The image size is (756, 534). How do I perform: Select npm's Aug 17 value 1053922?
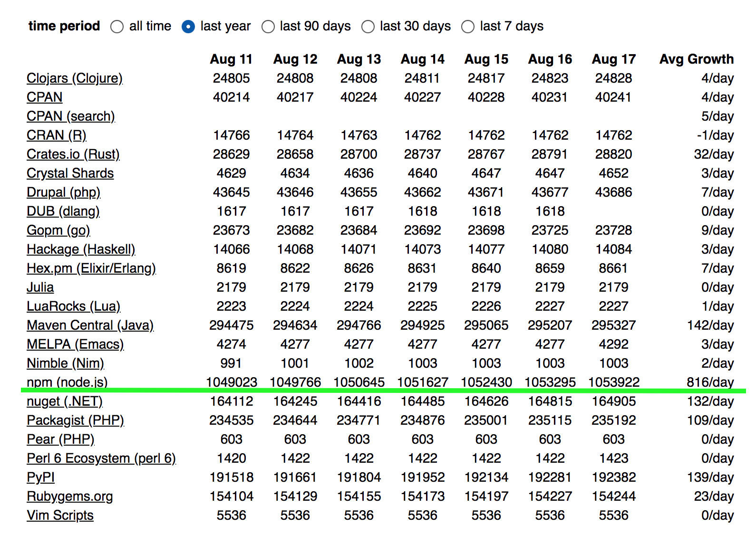pos(614,382)
